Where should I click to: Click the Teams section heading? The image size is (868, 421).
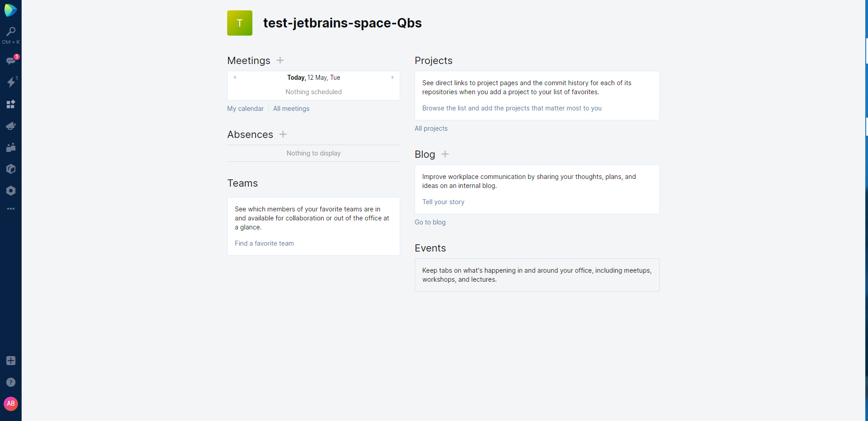(242, 183)
